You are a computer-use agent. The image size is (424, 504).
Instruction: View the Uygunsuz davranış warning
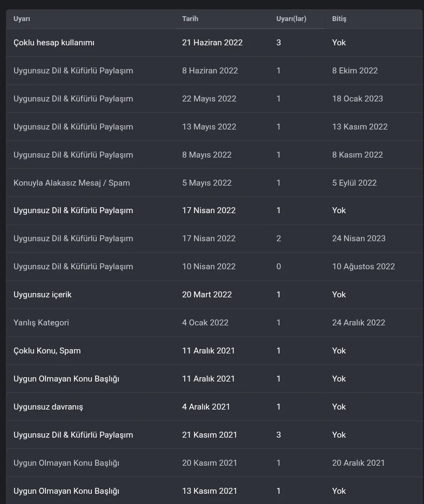[48, 407]
